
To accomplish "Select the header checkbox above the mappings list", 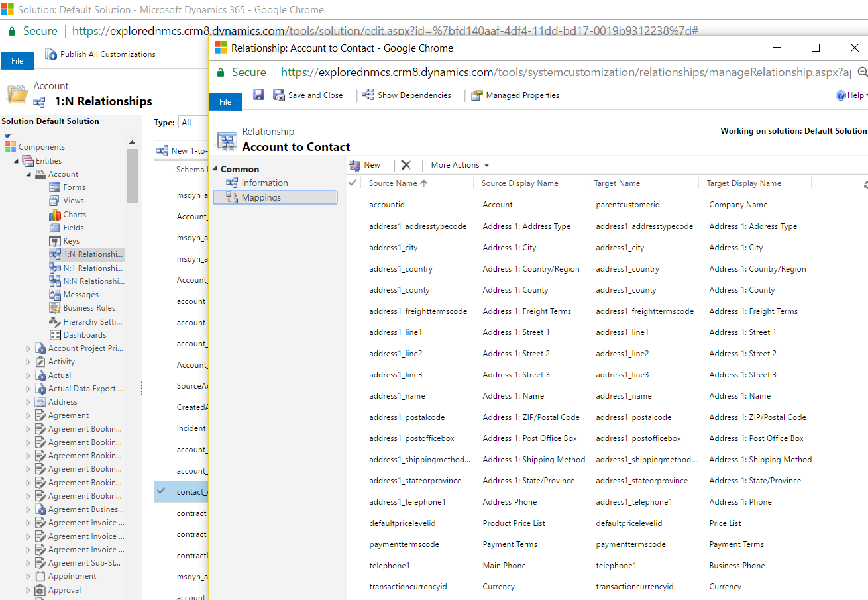I will pyautogui.click(x=352, y=183).
